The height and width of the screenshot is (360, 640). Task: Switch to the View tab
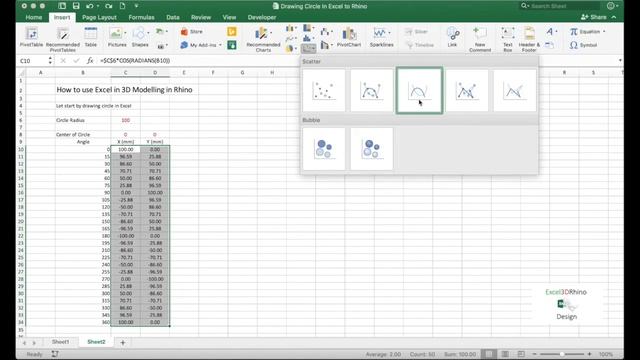click(x=229, y=17)
